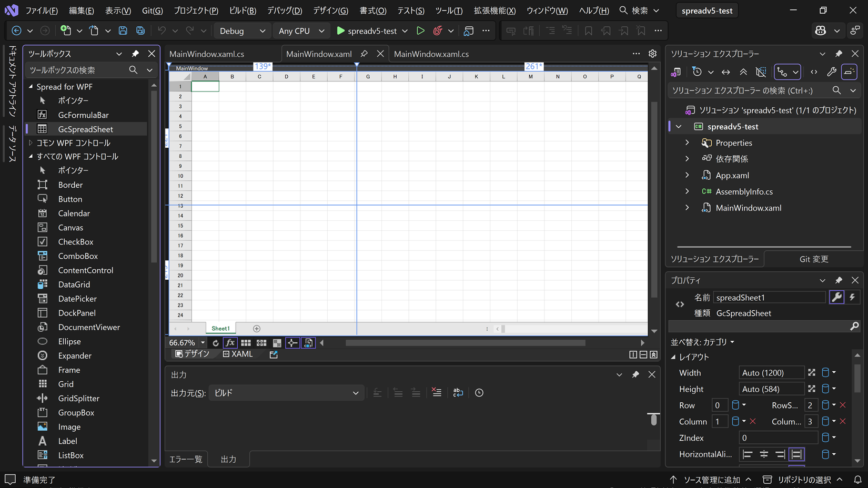Image resolution: width=868 pixels, height=488 pixels.
Task: Add a new sheet with plus icon
Action: [x=257, y=329]
